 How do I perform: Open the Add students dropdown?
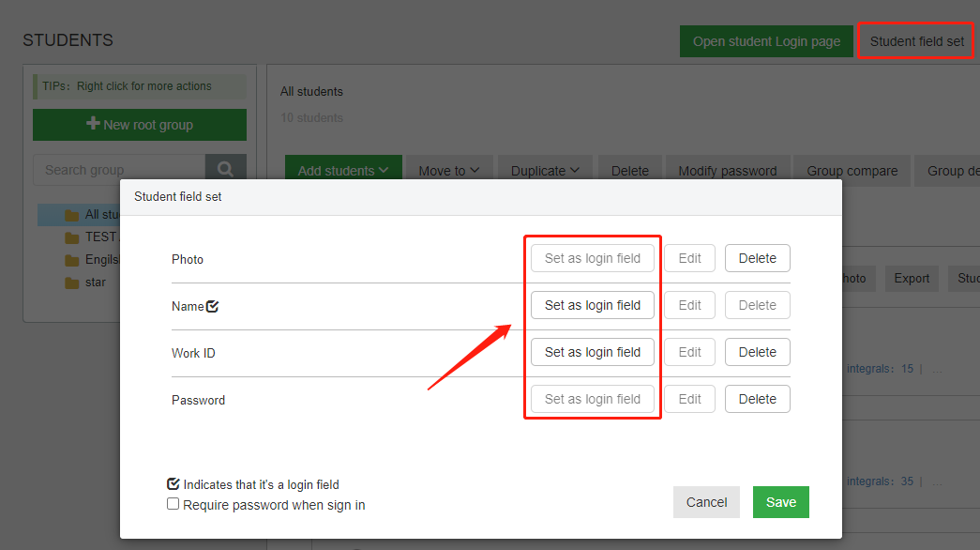point(342,171)
